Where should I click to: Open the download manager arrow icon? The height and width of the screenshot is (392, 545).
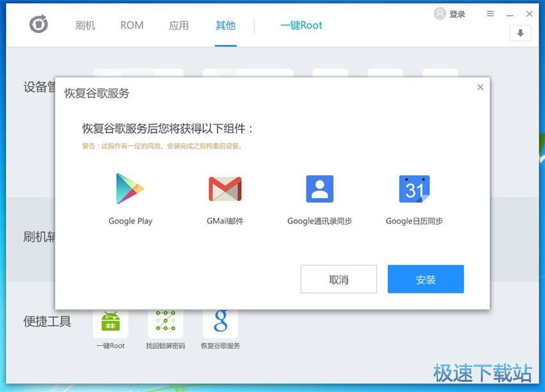[x=521, y=33]
